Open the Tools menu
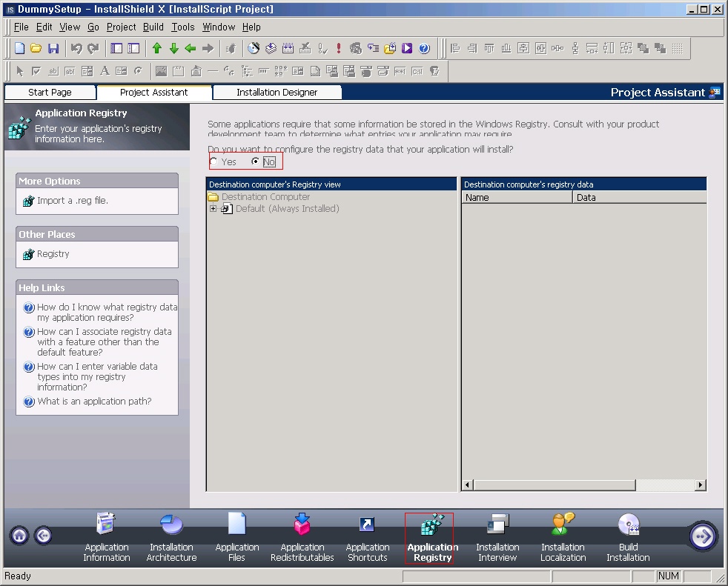This screenshot has width=728, height=586. click(x=183, y=27)
